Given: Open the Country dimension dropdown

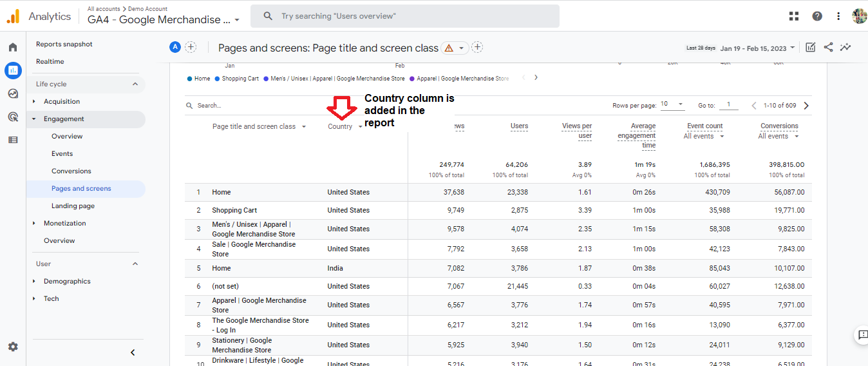Looking at the screenshot, I should (x=344, y=126).
